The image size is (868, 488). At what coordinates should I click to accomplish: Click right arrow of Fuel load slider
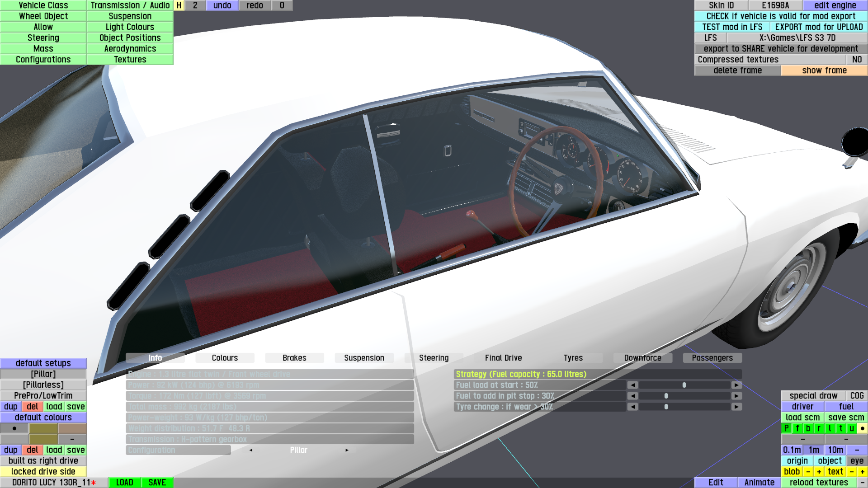[736, 385]
